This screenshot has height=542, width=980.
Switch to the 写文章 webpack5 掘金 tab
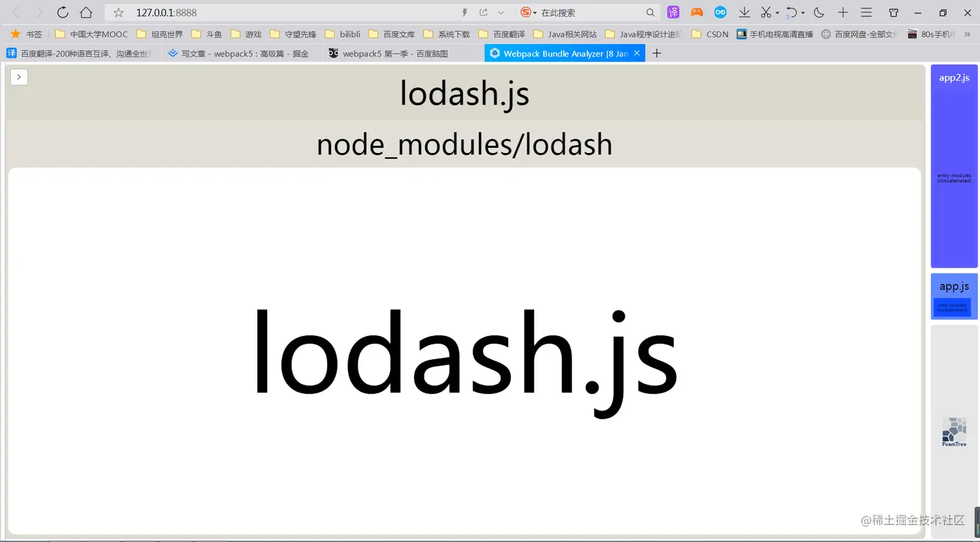click(x=240, y=53)
